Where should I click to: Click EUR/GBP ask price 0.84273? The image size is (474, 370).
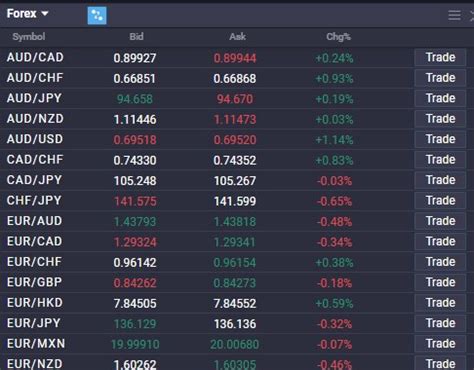coord(235,283)
